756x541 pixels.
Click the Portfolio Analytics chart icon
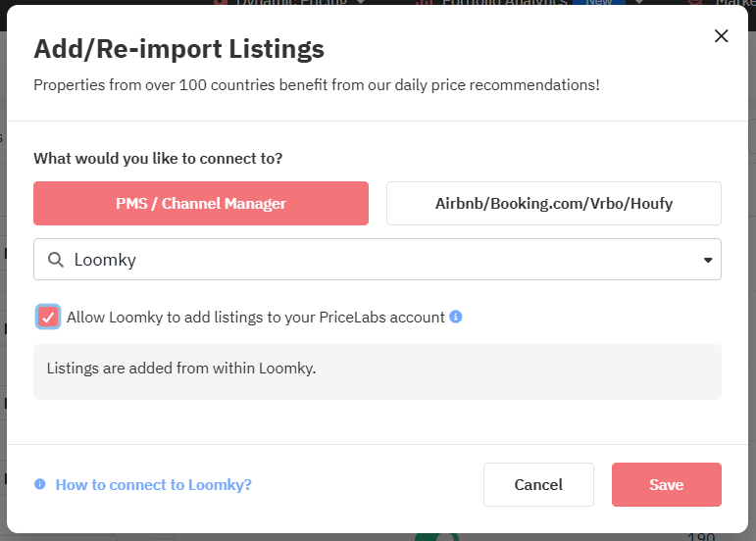click(425, 2)
